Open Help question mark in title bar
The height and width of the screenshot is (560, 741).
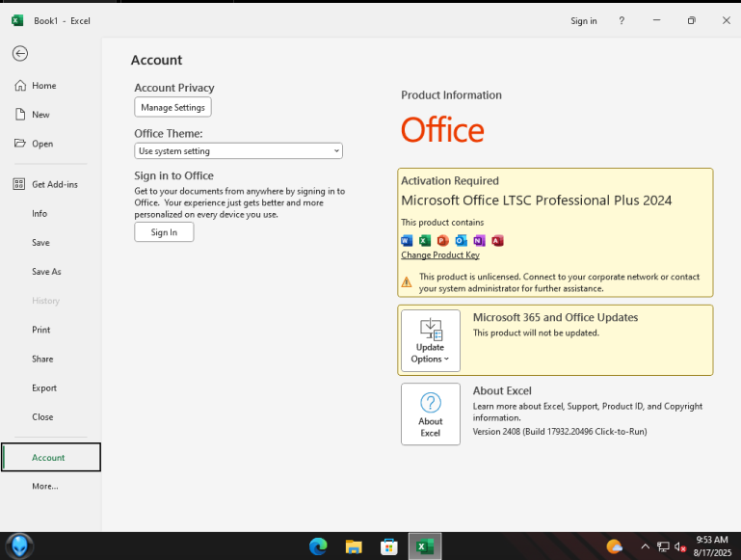622,20
